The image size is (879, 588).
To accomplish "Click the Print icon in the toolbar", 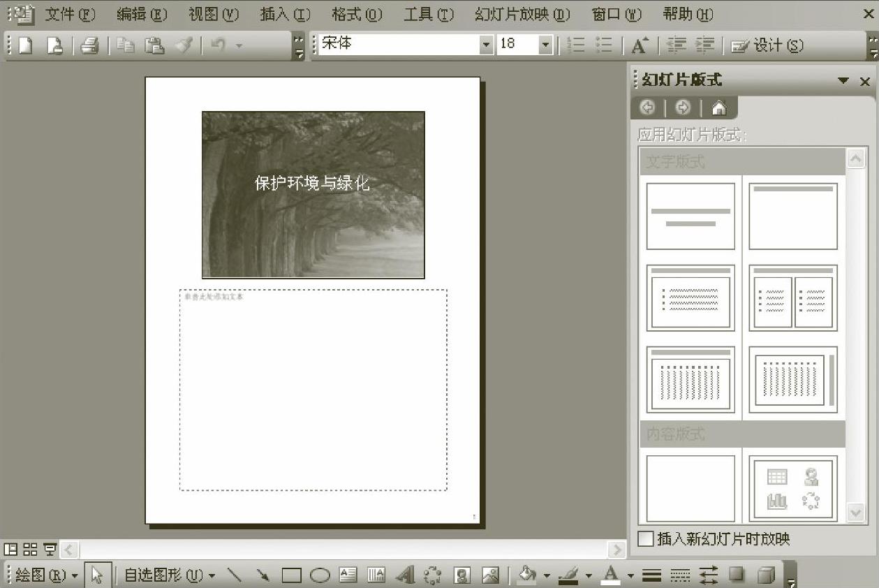I will pos(89,45).
